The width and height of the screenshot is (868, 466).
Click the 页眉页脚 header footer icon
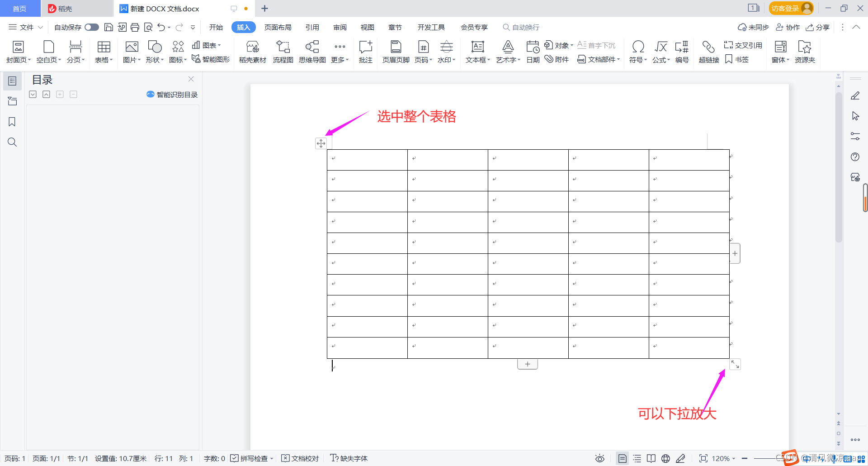395,51
